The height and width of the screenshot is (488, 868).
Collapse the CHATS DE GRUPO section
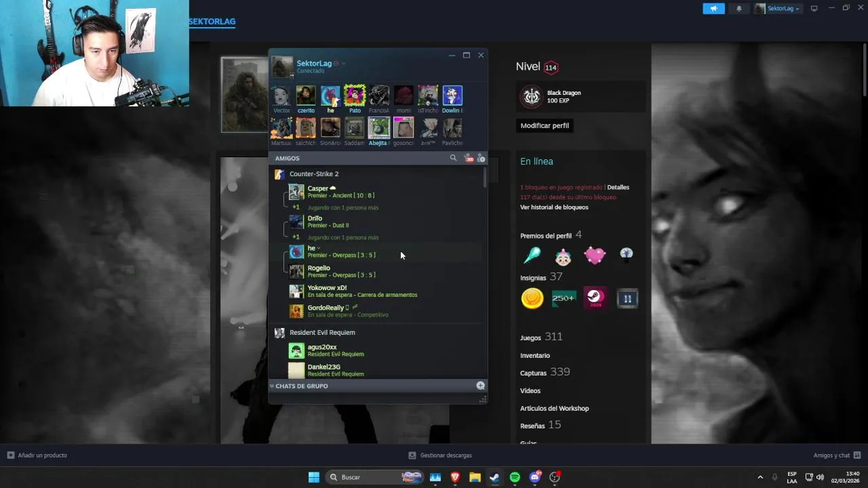[301, 386]
